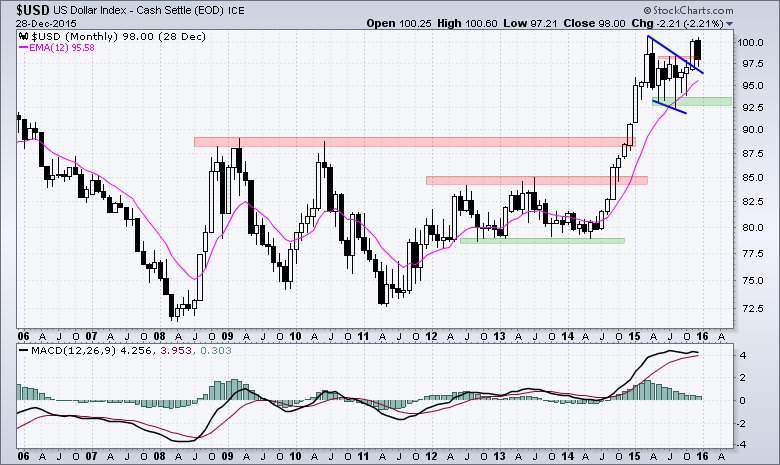The height and width of the screenshot is (465, 780).
Task: Select the MACD(12,26,9) indicator label
Action: [x=72, y=351]
